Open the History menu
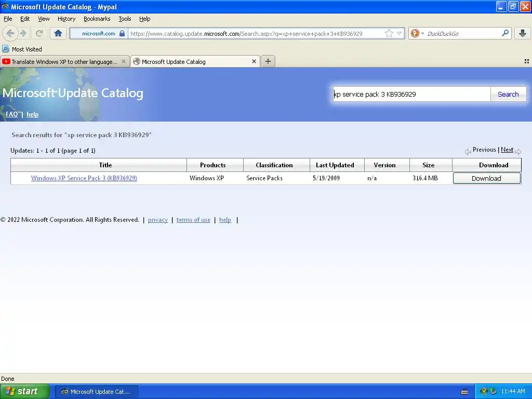Screen dimensions: 532x399 point(66,19)
